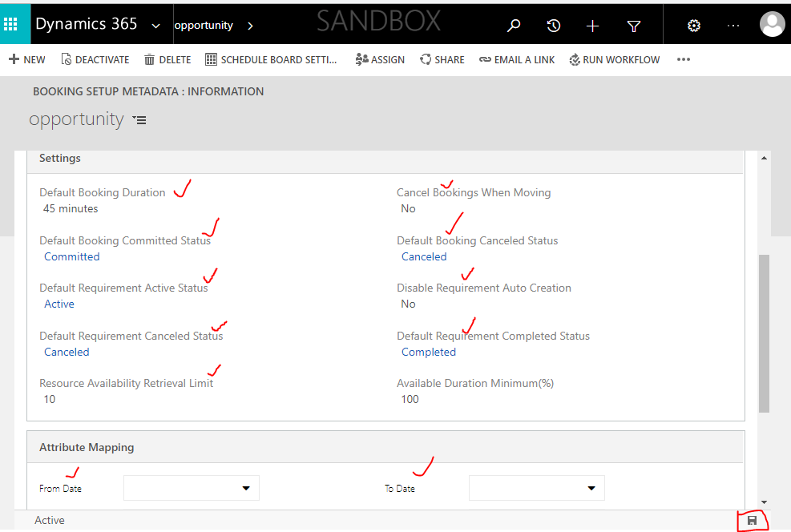This screenshot has width=791, height=532.
Task: Click the save disk icon in footer
Action: coord(752,521)
